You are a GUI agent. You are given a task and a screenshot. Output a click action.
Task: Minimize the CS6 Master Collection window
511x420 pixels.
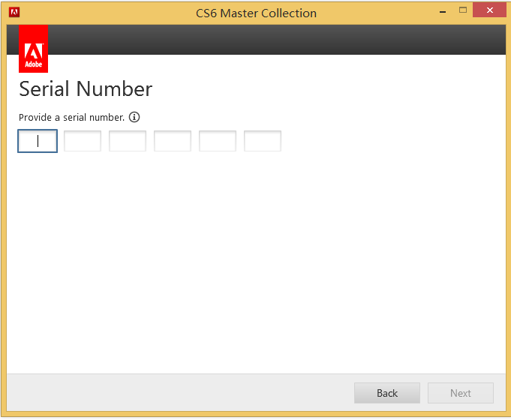[443, 11]
